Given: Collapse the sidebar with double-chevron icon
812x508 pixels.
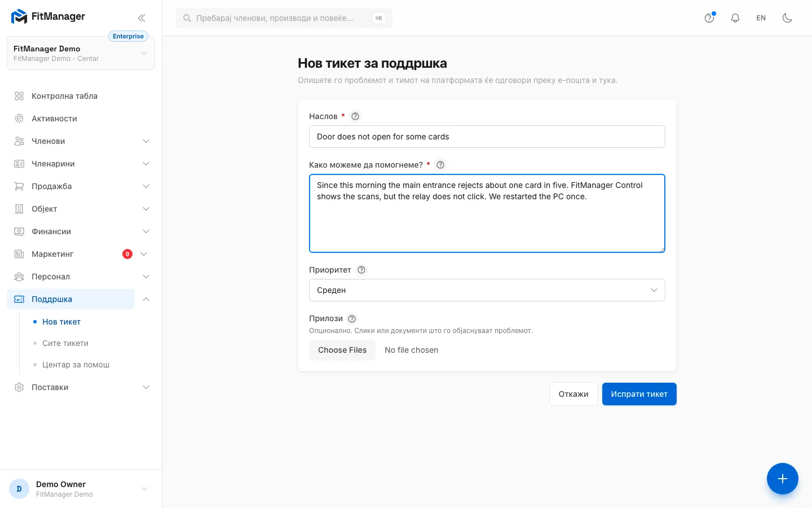Looking at the screenshot, I should point(142,17).
